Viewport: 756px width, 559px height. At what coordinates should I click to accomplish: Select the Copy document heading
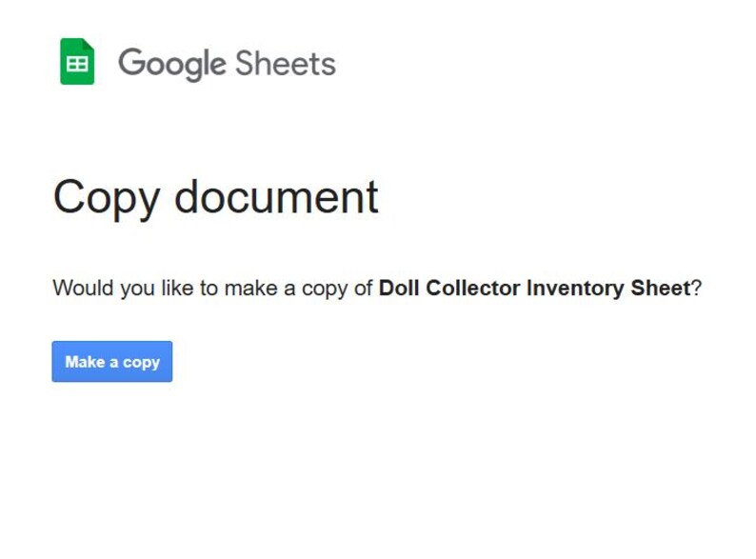[215, 197]
